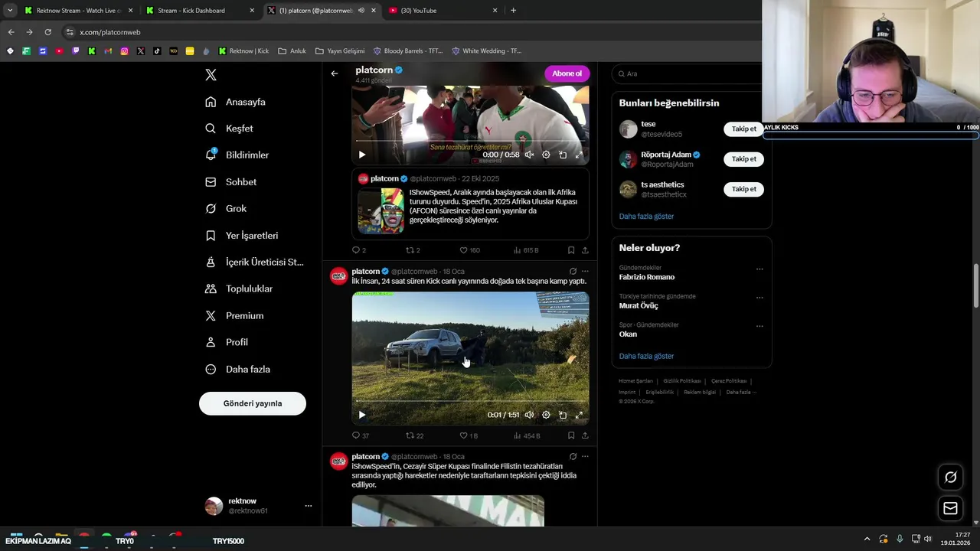This screenshot has width=980, height=551.
Task: Seek on the camping video progress bar
Action: click(471, 401)
